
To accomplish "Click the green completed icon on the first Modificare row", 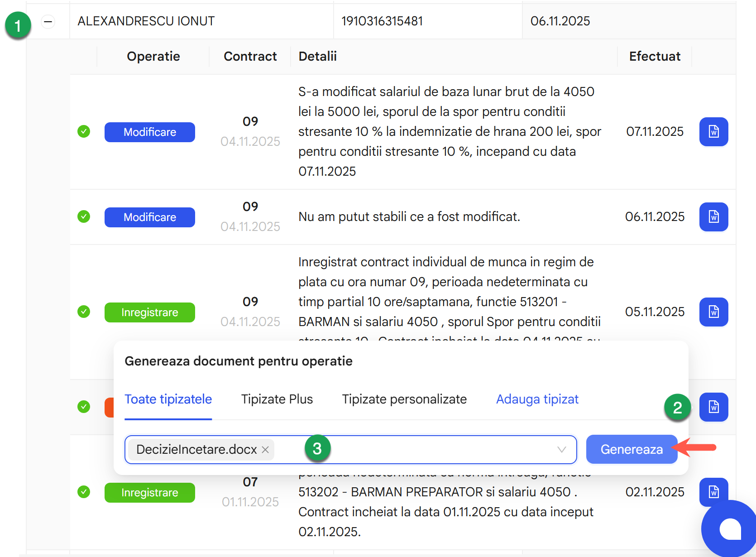I will (84, 132).
